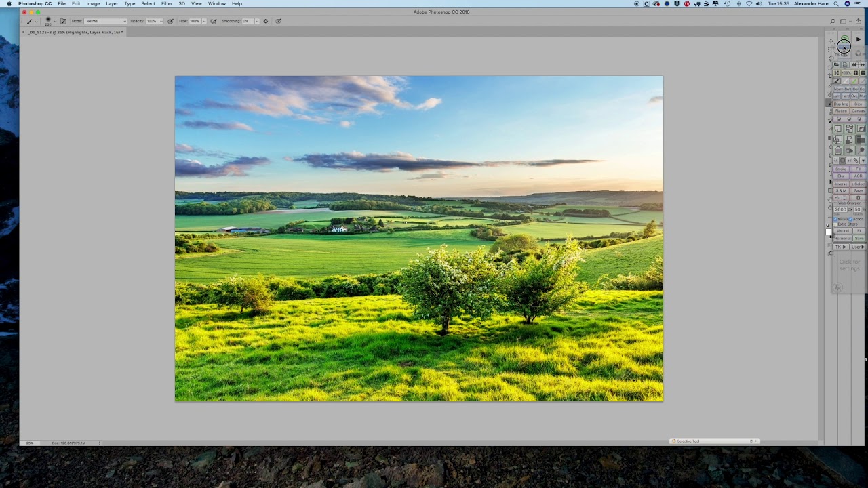The height and width of the screenshot is (488, 868).
Task: Click the ACR button
Action: [858, 176]
